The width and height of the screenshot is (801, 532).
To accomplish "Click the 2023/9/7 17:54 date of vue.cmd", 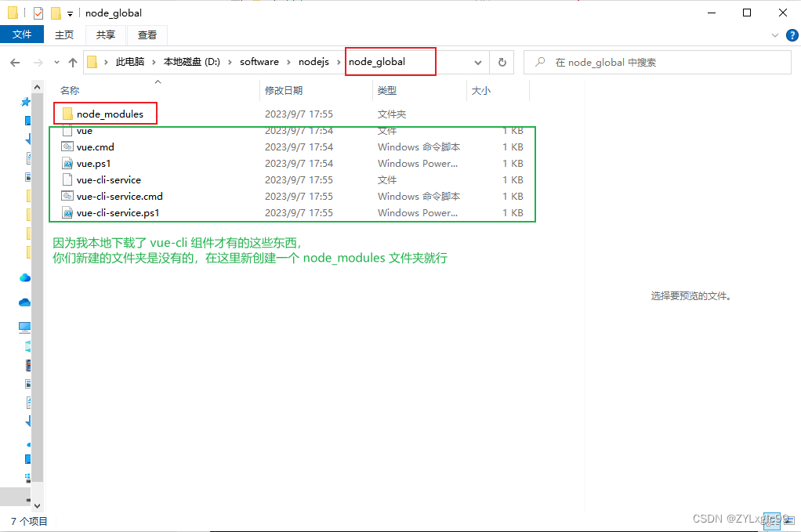I will click(x=299, y=147).
